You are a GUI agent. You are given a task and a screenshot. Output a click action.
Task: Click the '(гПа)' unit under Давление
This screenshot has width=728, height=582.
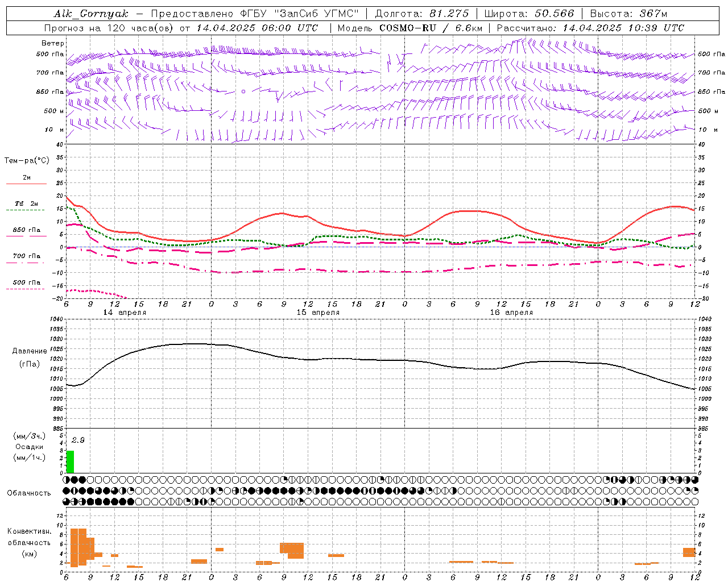[x=30, y=364]
